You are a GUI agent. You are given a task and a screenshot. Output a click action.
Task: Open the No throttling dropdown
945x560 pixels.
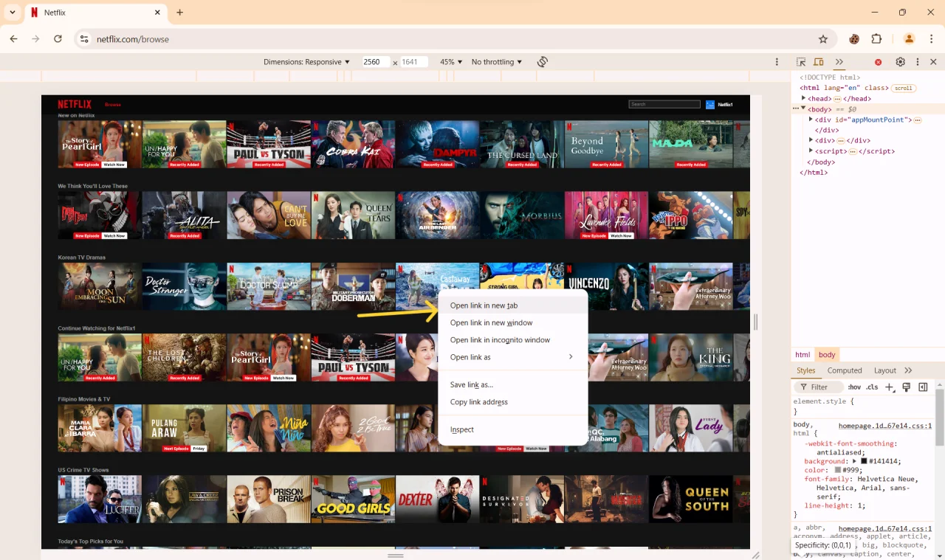pyautogui.click(x=497, y=62)
